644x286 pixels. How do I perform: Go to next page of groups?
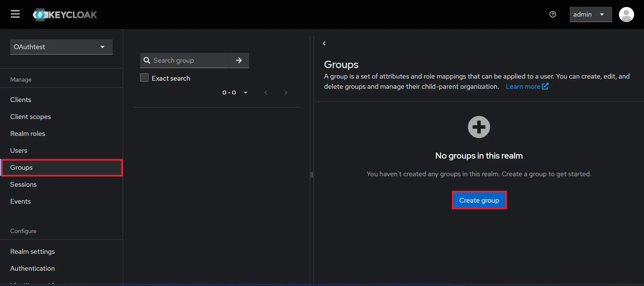tap(286, 93)
